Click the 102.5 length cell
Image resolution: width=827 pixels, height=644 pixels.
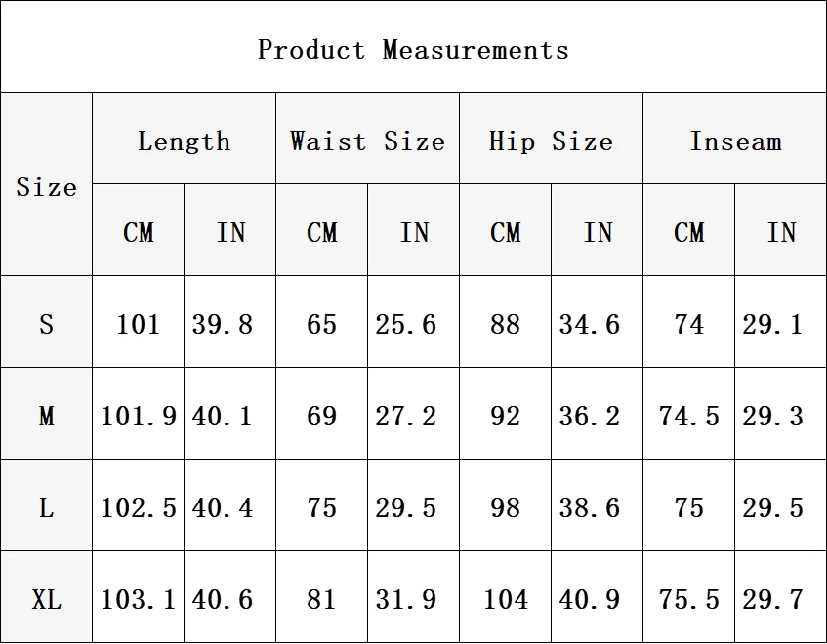139,508
